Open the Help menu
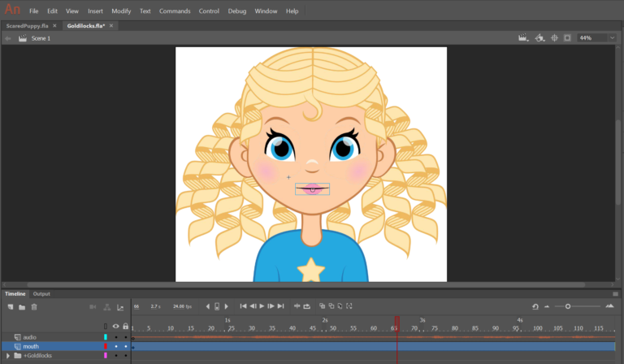The height and width of the screenshot is (364, 624). (x=292, y=11)
